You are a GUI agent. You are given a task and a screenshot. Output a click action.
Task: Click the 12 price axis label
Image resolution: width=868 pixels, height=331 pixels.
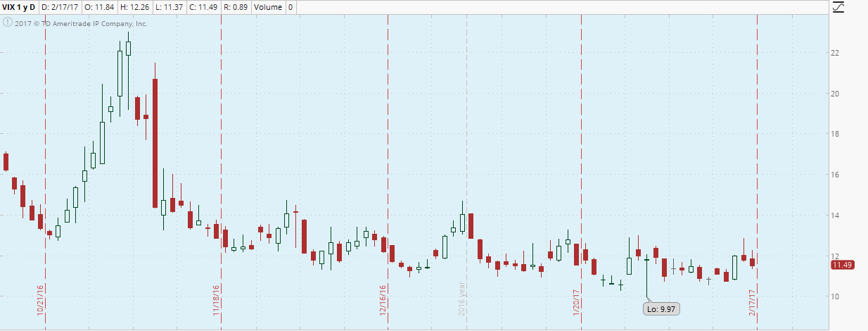[x=836, y=256]
